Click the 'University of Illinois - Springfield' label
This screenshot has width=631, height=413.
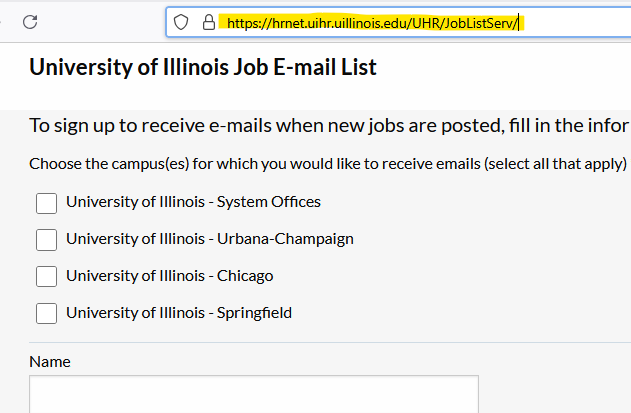point(178,313)
